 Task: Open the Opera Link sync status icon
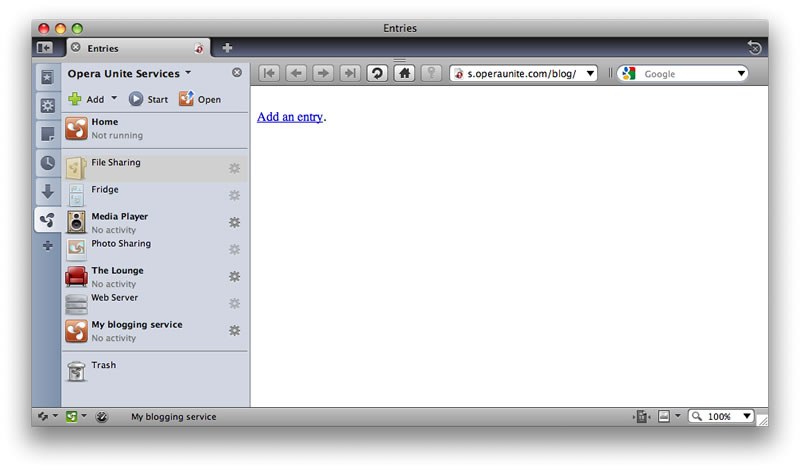[x=43, y=416]
